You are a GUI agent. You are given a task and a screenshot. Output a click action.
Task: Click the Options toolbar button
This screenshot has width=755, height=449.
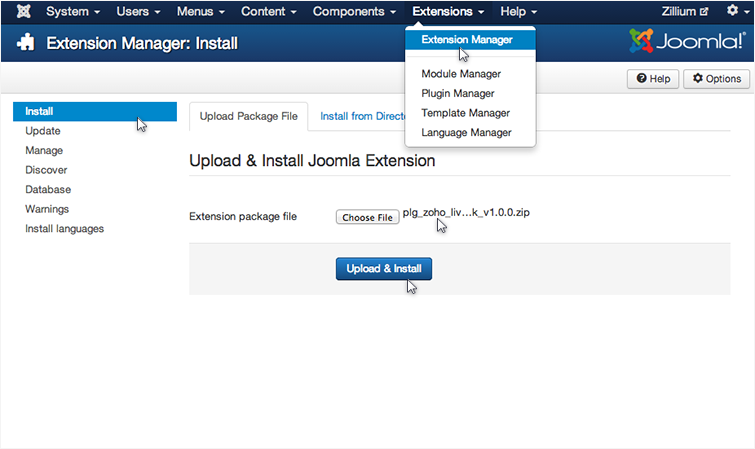point(716,79)
